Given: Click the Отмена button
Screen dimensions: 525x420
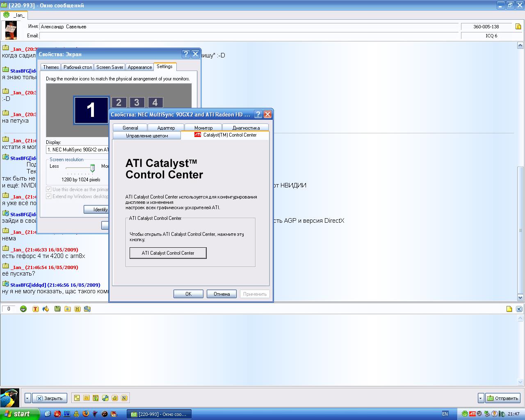Looking at the screenshot, I should (x=221, y=294).
